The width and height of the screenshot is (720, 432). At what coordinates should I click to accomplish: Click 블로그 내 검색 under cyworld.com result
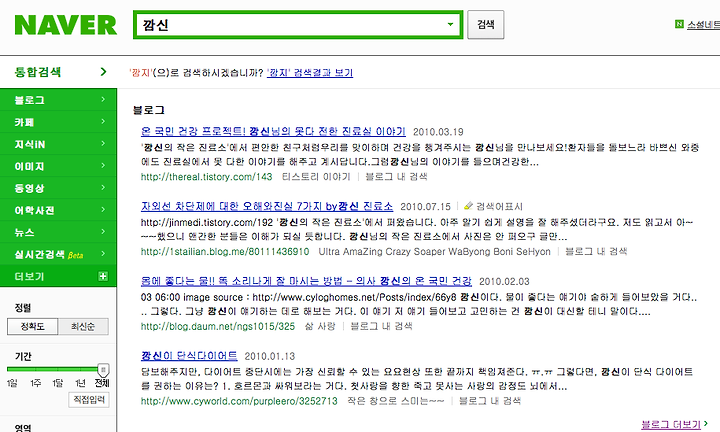coord(490,401)
